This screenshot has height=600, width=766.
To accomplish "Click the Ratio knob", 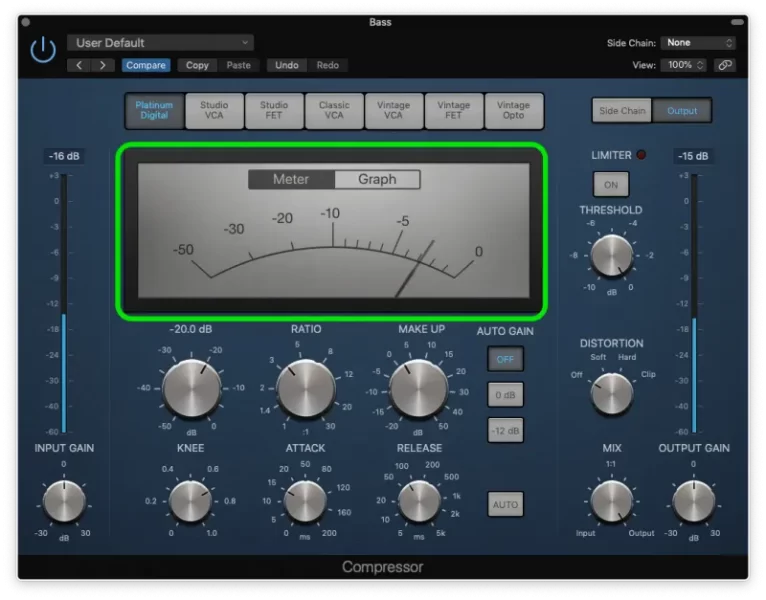I will tap(306, 389).
